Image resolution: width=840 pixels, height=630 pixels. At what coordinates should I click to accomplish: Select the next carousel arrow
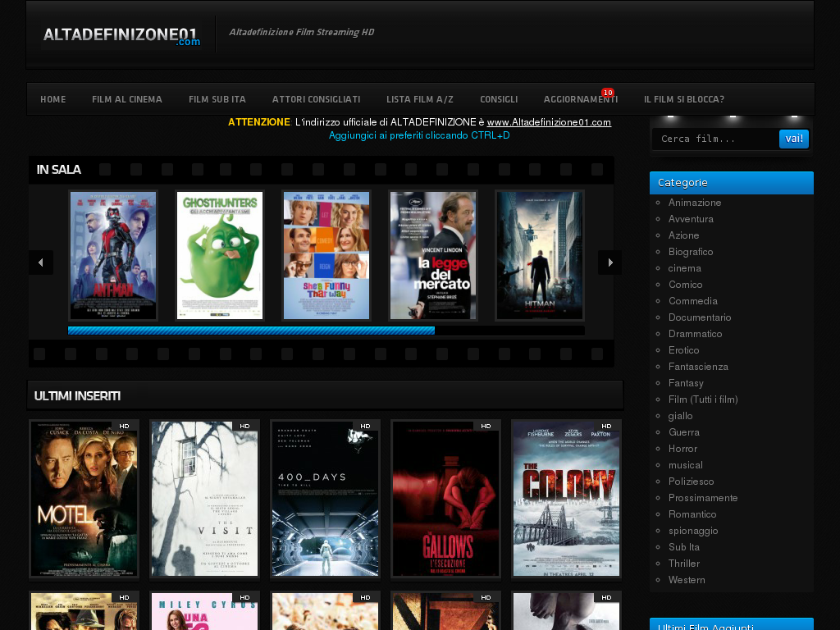click(x=609, y=262)
